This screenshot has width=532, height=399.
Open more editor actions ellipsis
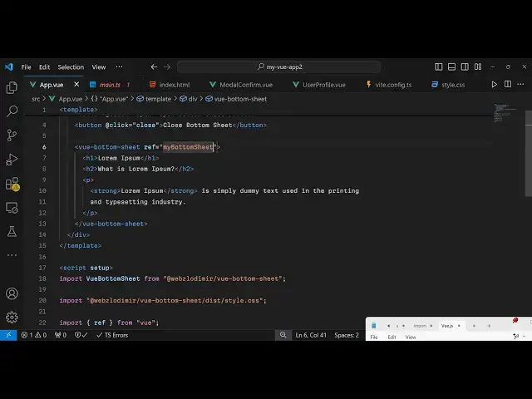pos(520,84)
